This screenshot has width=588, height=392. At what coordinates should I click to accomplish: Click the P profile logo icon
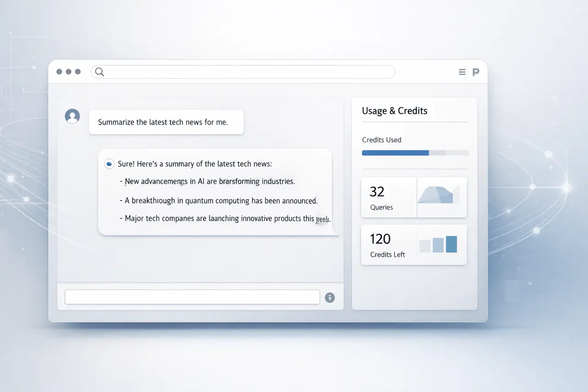(x=475, y=72)
